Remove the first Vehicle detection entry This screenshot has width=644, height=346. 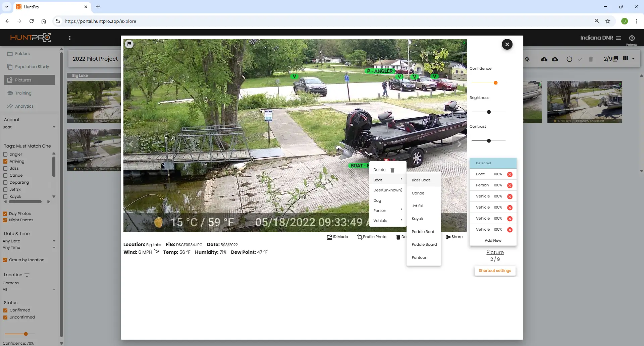(x=509, y=196)
